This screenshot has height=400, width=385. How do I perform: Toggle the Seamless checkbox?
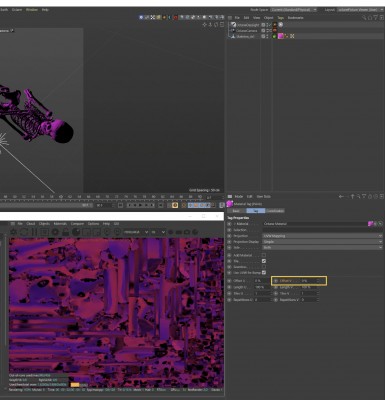pos(264,267)
